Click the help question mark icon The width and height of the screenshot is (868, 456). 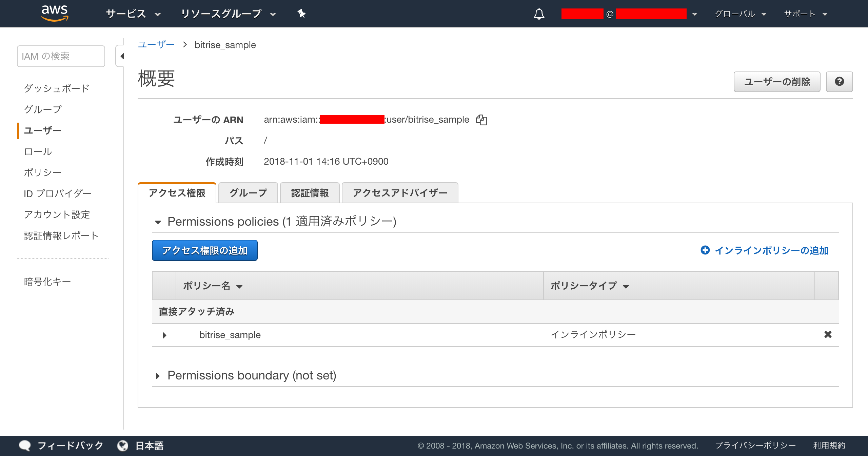839,82
